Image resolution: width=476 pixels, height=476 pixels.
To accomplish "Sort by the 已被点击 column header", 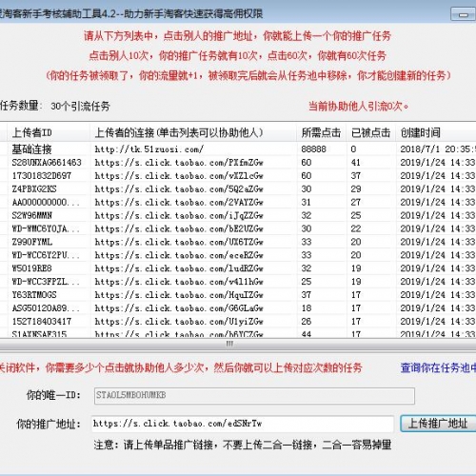I will [x=371, y=132].
